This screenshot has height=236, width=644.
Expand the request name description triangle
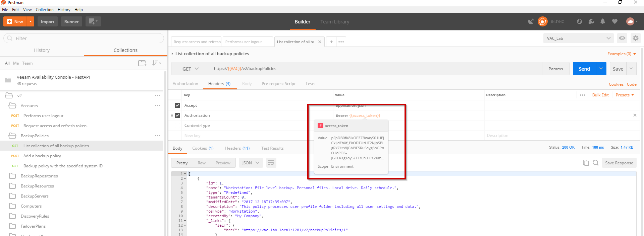click(172, 54)
